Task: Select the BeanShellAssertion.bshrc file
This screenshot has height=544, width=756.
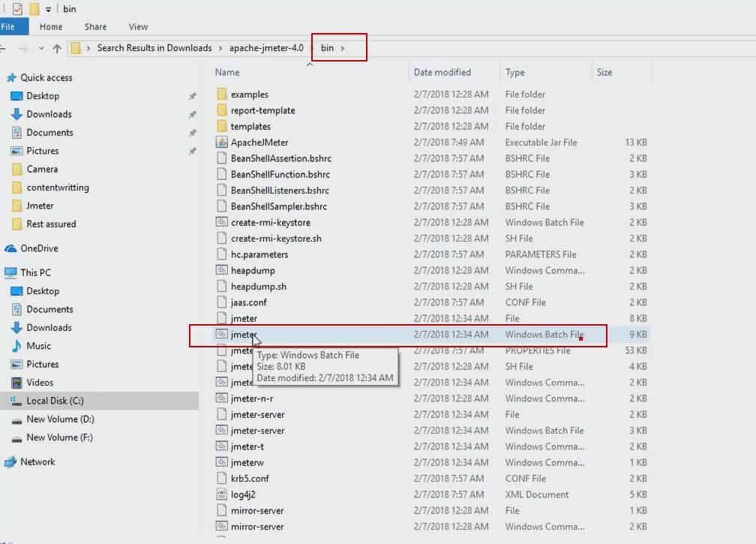Action: (281, 158)
